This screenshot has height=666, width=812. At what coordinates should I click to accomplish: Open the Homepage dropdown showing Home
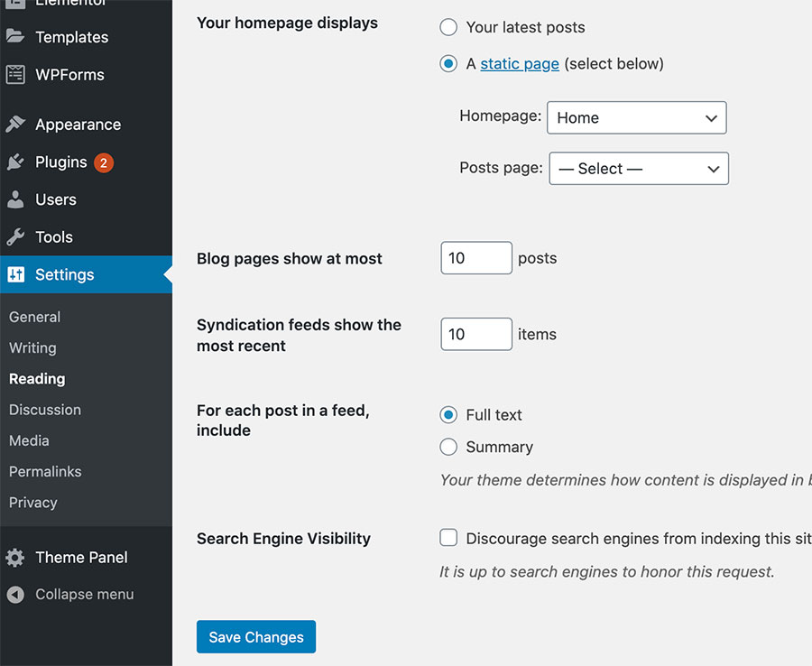pos(636,117)
